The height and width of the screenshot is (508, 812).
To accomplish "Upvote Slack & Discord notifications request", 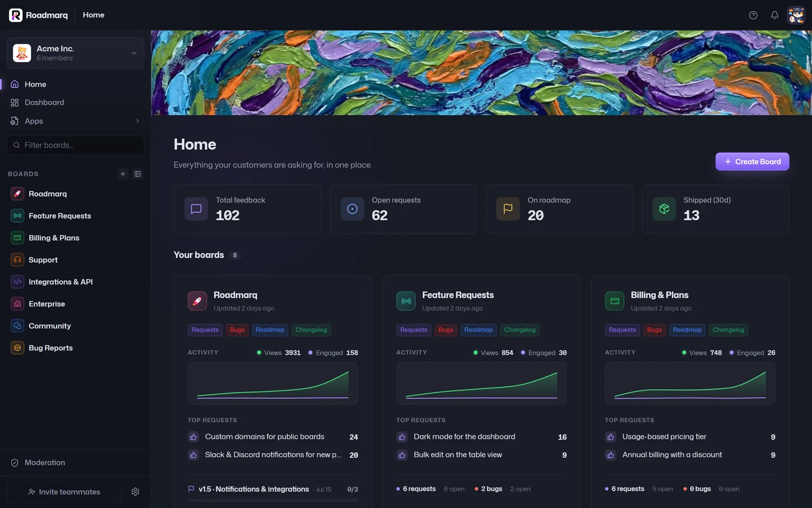I will 193,455.
